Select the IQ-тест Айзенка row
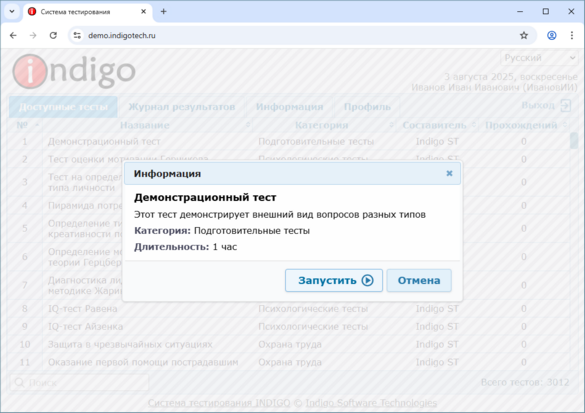 289,326
